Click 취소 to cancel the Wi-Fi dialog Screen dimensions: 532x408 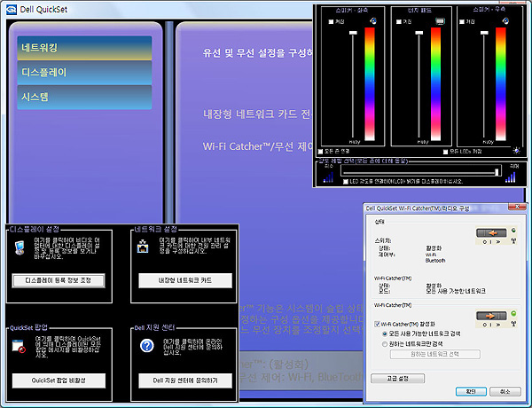pyautogui.click(x=505, y=392)
